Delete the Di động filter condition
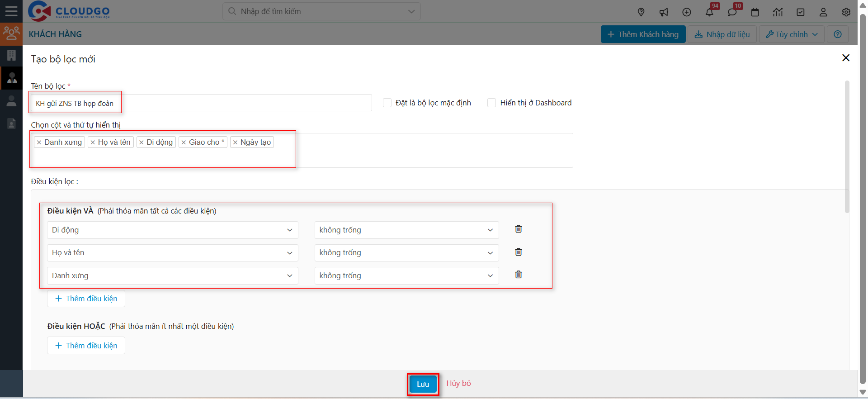The image size is (868, 399). click(518, 229)
